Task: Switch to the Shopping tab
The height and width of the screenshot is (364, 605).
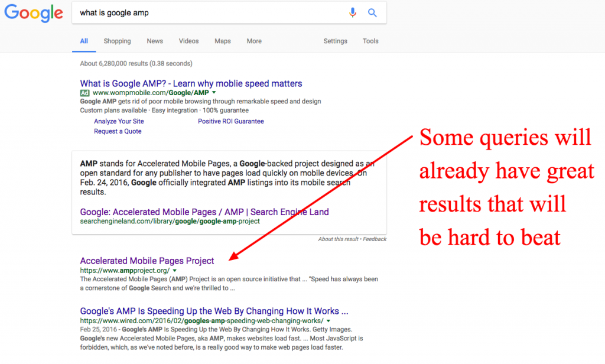Action: pyautogui.click(x=117, y=41)
